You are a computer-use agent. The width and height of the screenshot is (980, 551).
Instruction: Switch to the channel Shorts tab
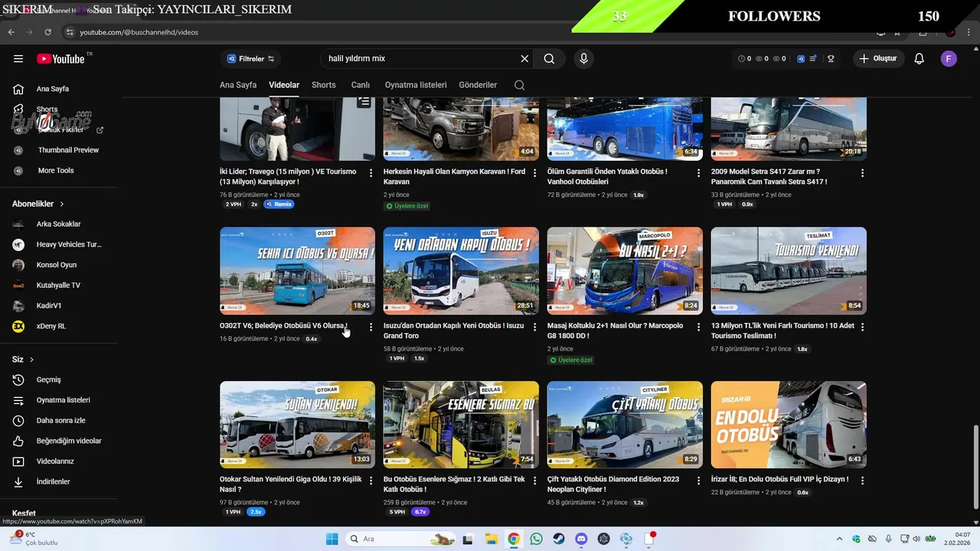click(x=323, y=85)
